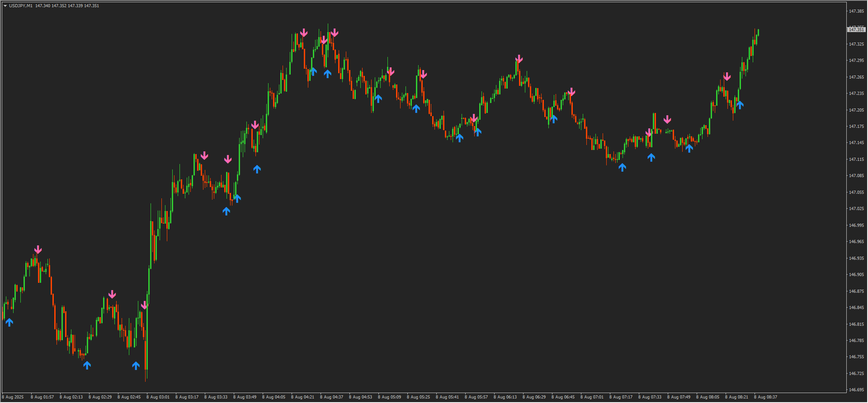868x403 pixels.
Task: Click the 146.785 price axis label
Action: tap(856, 341)
